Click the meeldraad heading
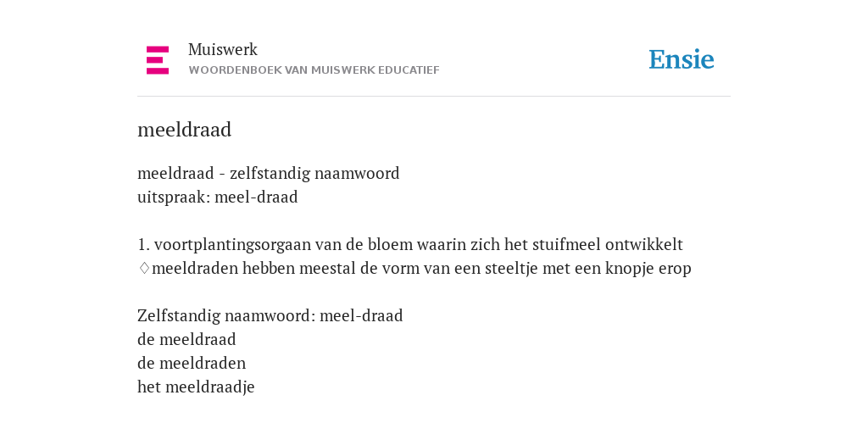Screen dimensions: 868x434 coord(184,130)
